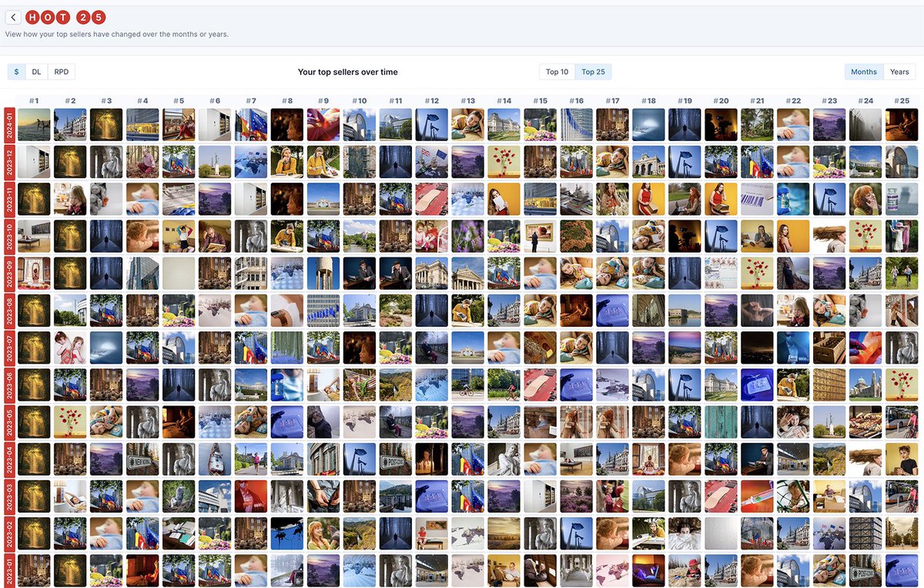Screen dimensions: 924x588
Task: Switch to Top 10 view
Action: [556, 72]
